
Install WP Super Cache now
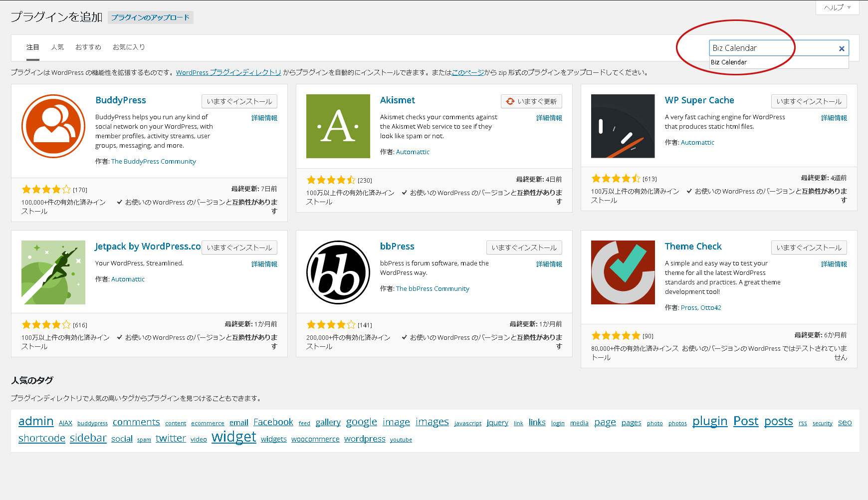809,101
